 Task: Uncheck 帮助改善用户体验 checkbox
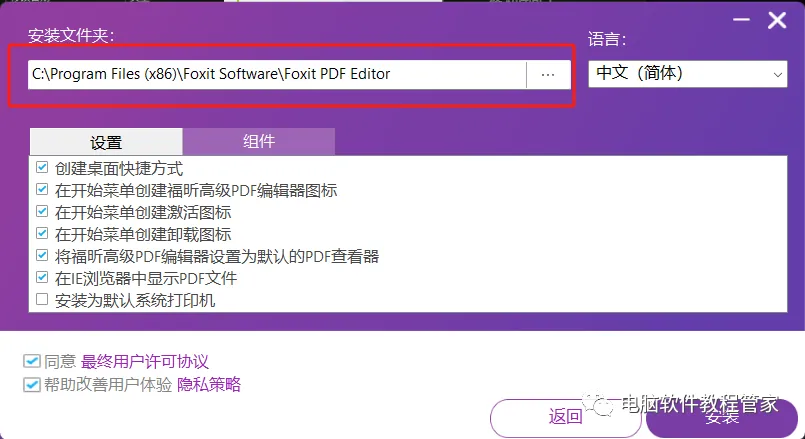tap(32, 384)
